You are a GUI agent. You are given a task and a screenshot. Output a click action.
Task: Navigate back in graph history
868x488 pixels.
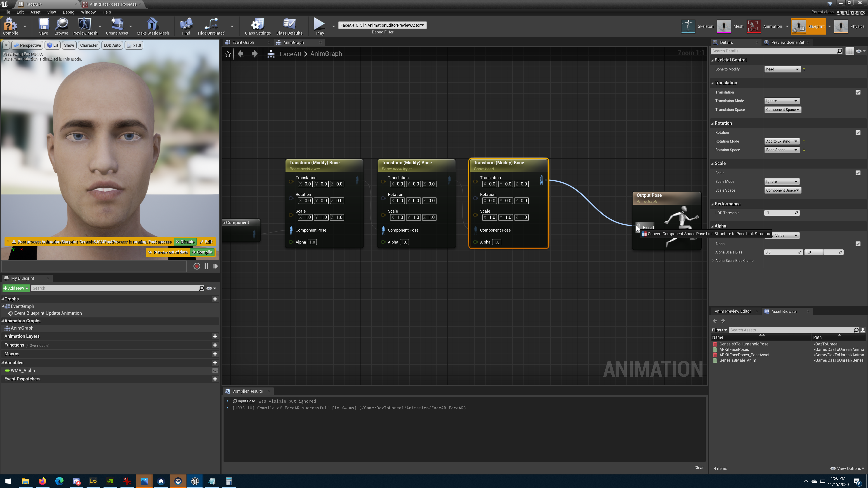(x=240, y=54)
